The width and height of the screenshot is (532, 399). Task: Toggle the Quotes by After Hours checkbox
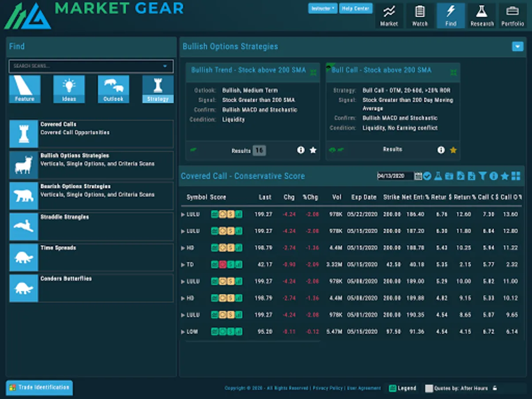point(429,388)
